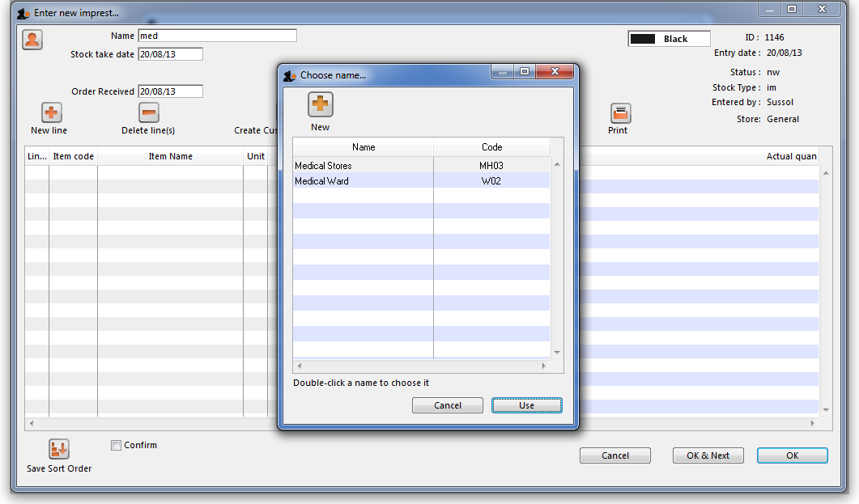
Task: Click the New name plus icon
Action: pyautogui.click(x=320, y=104)
